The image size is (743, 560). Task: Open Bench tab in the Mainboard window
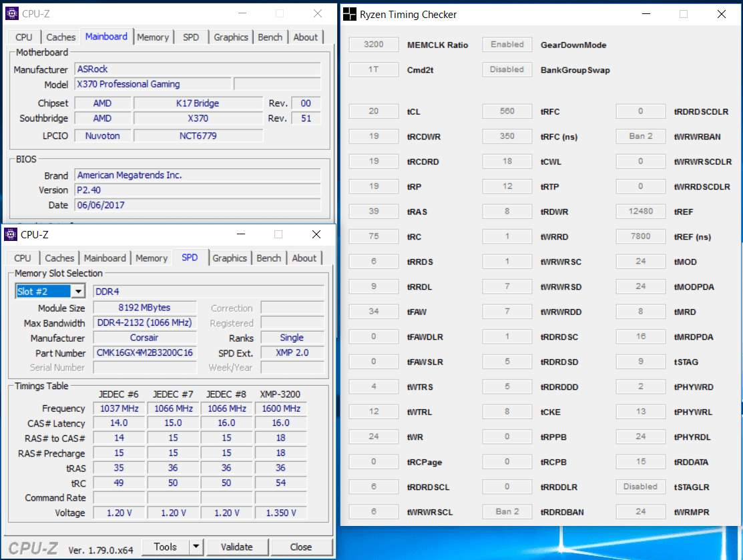coord(270,37)
